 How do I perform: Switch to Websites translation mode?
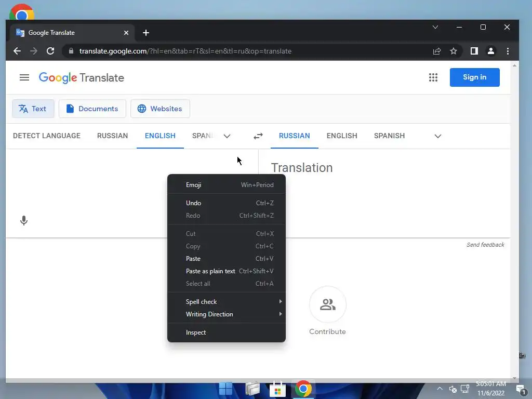pos(160,109)
